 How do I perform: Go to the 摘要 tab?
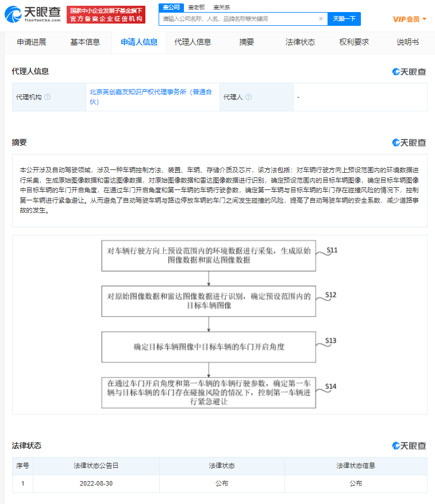click(247, 42)
